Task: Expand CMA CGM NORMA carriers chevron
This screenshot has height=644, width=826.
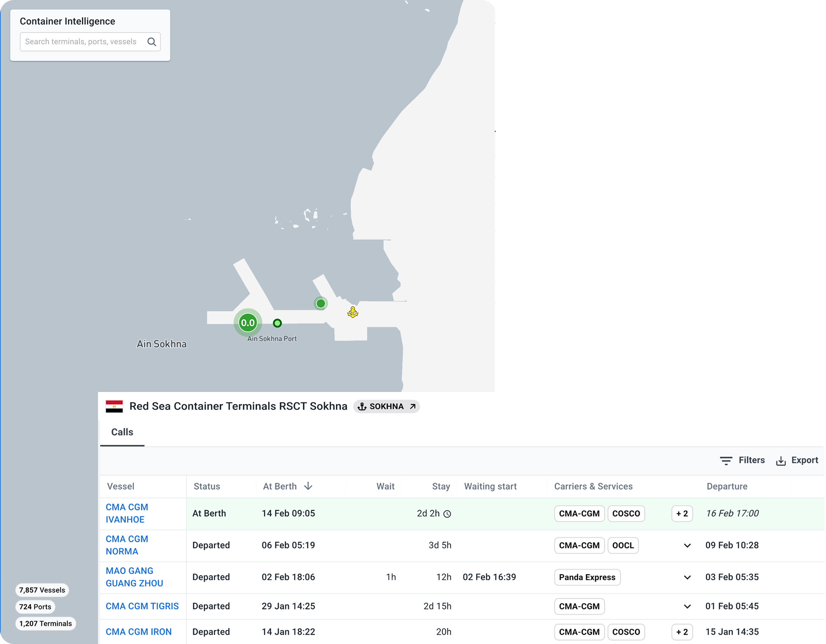Action: (x=687, y=545)
